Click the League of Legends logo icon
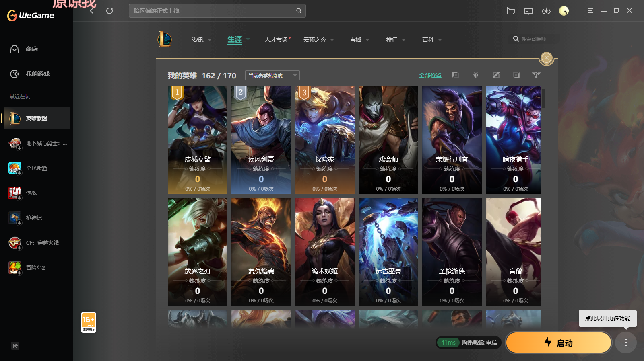Screen dimensions: 644x361 pyautogui.click(x=165, y=39)
